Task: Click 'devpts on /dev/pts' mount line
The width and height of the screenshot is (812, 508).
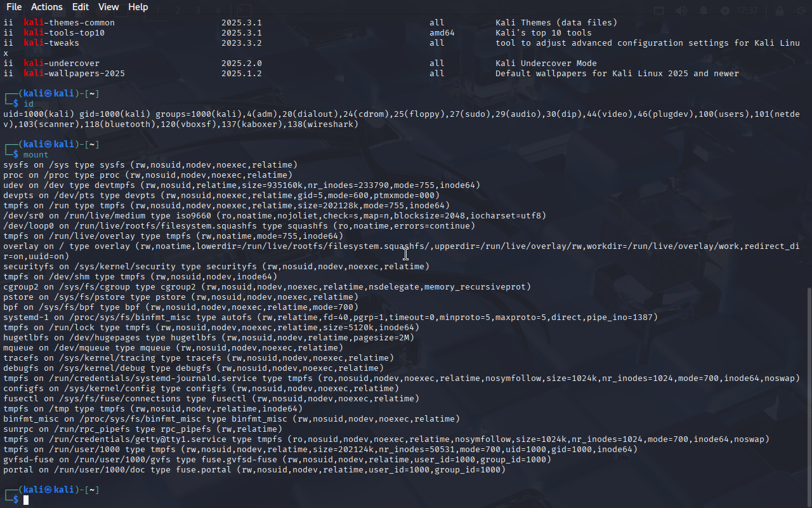Action: point(221,196)
